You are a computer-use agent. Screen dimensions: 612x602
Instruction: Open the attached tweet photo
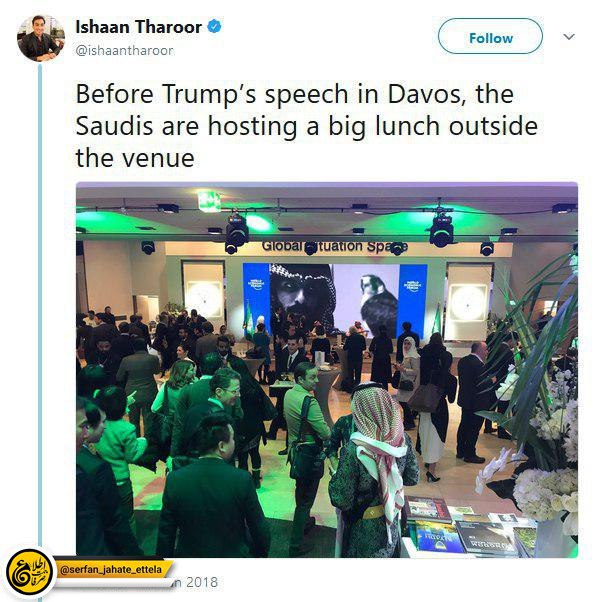click(x=327, y=369)
